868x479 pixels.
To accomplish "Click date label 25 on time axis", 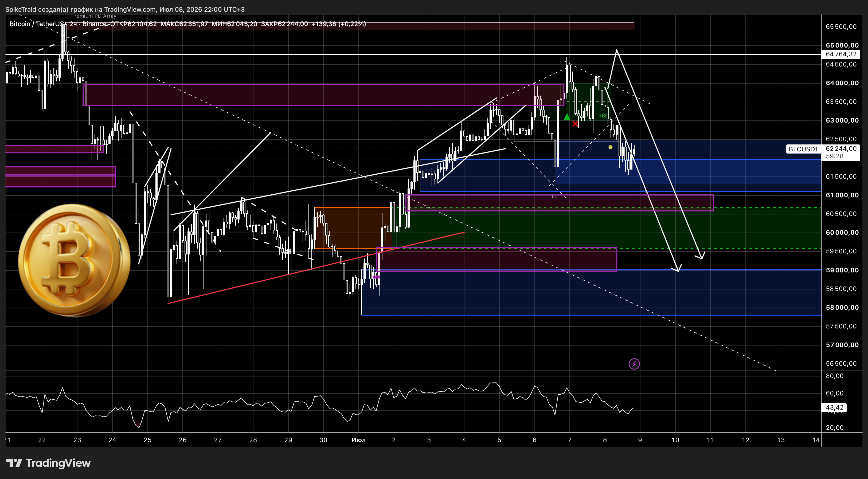I will pos(147,440).
